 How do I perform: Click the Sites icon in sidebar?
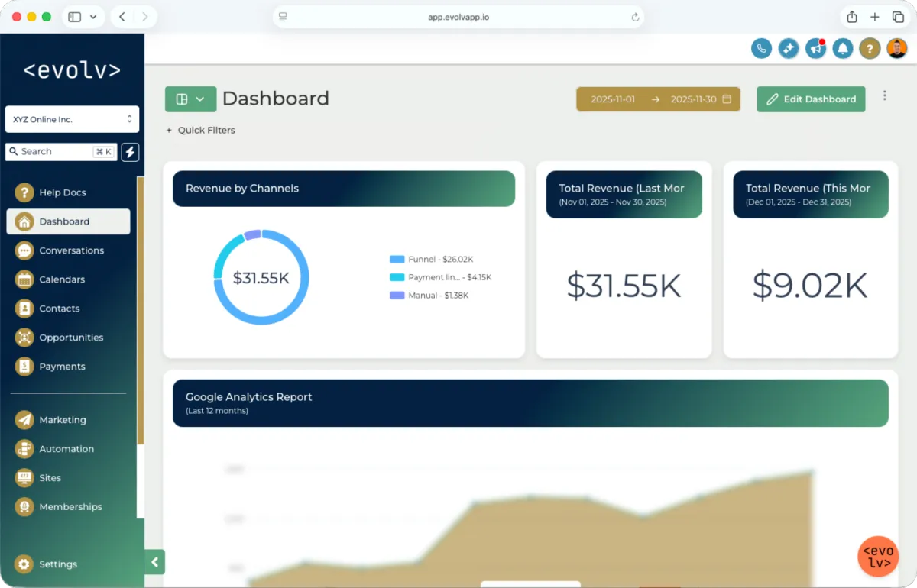(24, 478)
